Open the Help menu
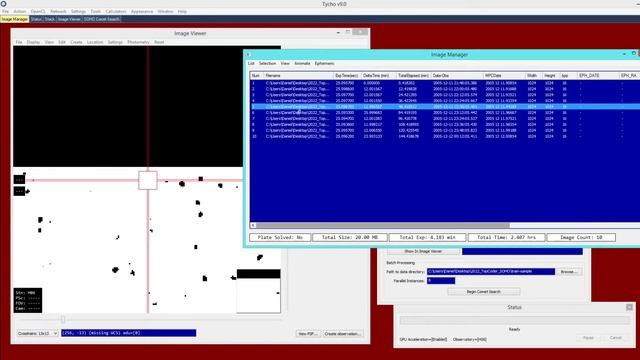The width and height of the screenshot is (640, 360). coord(182,11)
